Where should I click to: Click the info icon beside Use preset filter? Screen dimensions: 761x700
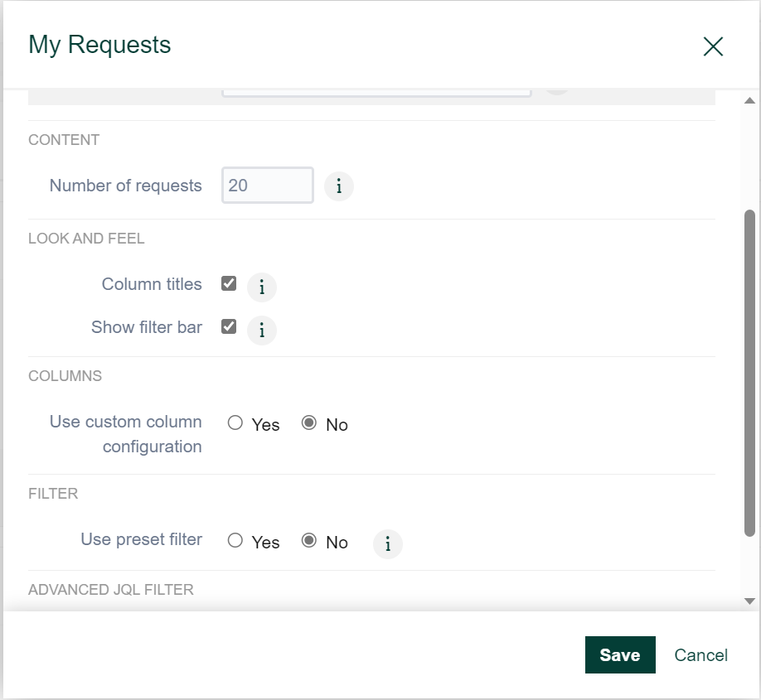pos(387,543)
